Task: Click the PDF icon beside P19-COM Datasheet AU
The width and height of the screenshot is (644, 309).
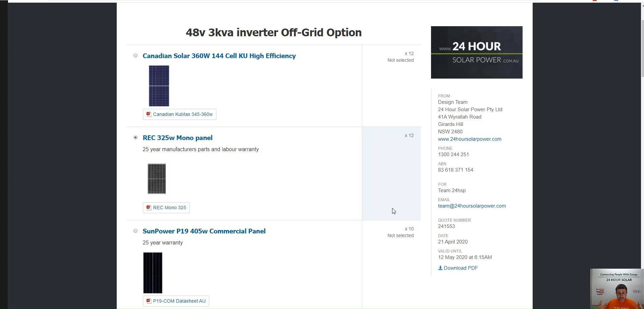Action: (149, 301)
